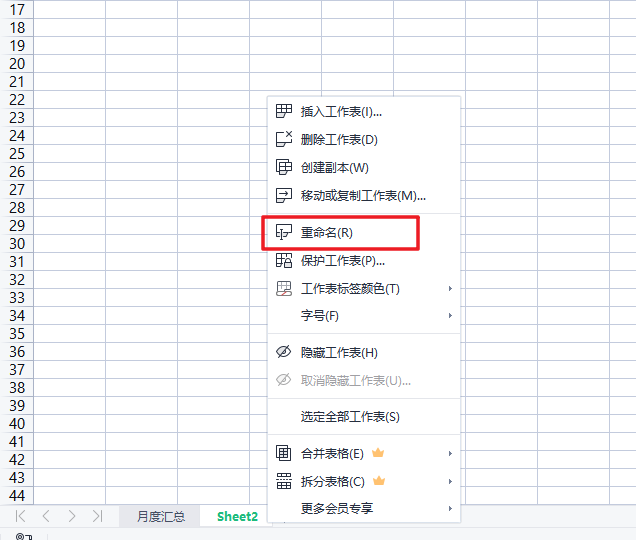This screenshot has width=636, height=540.
Task: Click the Protect Worksheet lock icon
Action: click(284, 260)
